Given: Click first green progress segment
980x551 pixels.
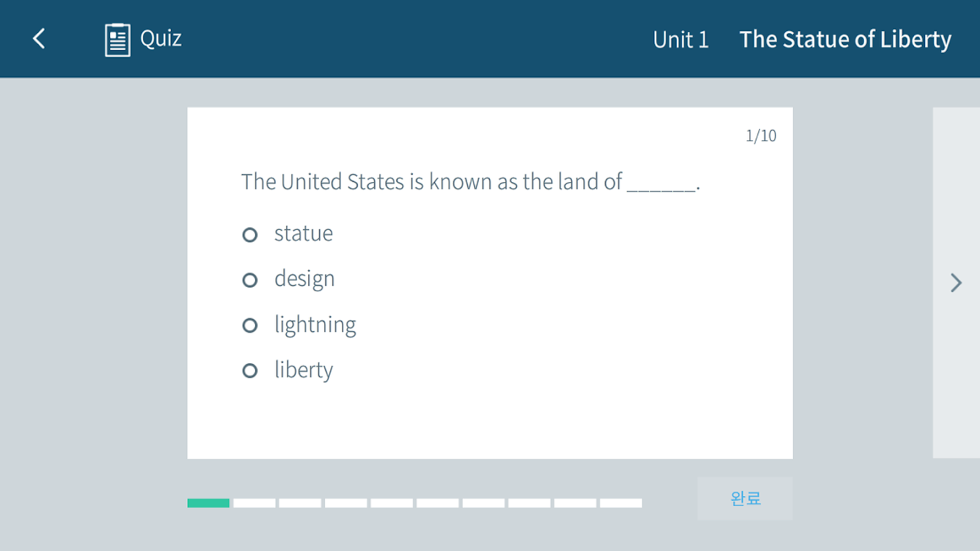Looking at the screenshot, I should pos(208,503).
